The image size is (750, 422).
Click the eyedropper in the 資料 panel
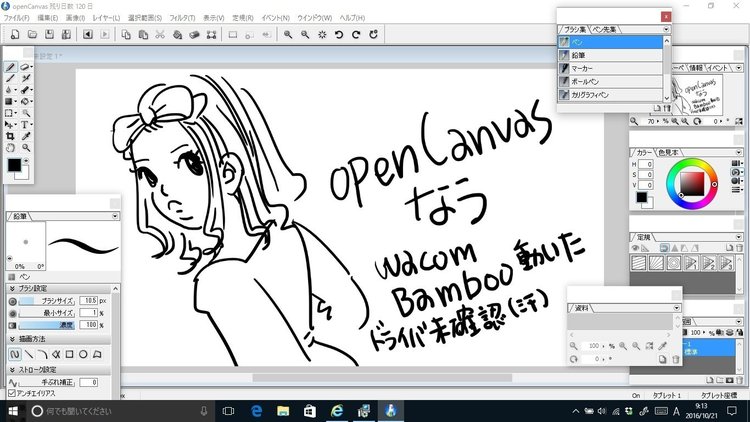pos(663,345)
